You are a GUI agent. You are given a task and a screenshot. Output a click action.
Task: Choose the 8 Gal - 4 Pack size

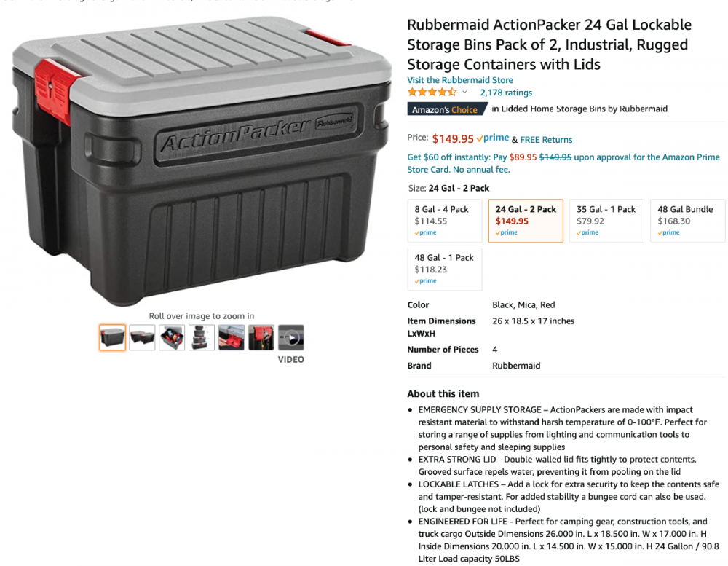[445, 221]
